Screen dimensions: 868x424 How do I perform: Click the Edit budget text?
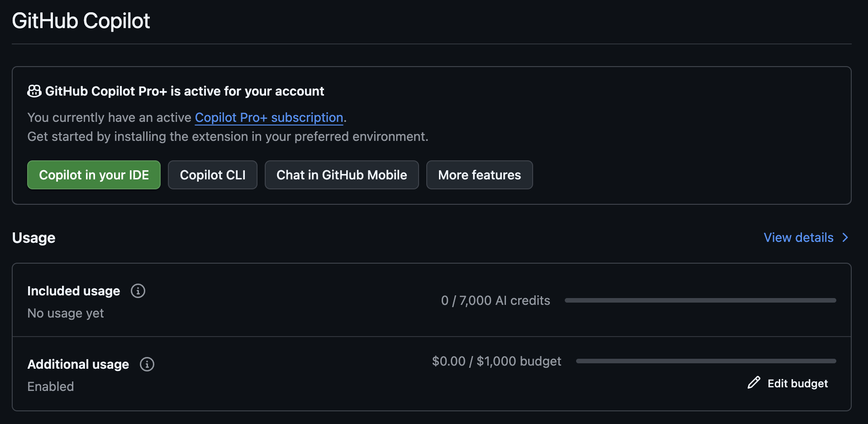click(x=798, y=384)
